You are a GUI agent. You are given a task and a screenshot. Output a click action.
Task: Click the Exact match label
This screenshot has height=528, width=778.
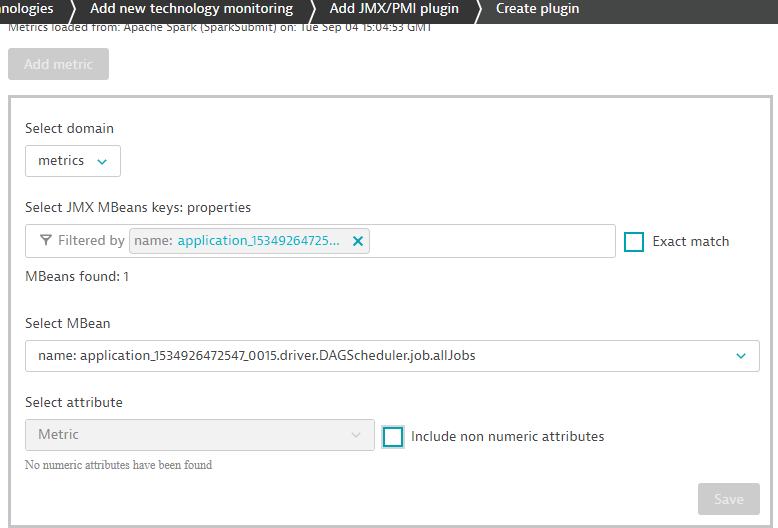pos(691,242)
